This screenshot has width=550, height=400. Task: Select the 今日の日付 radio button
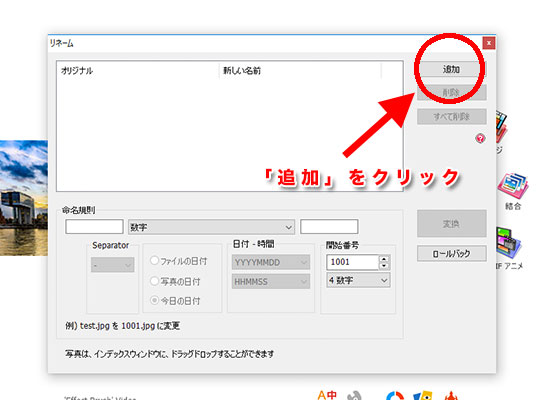pos(154,301)
